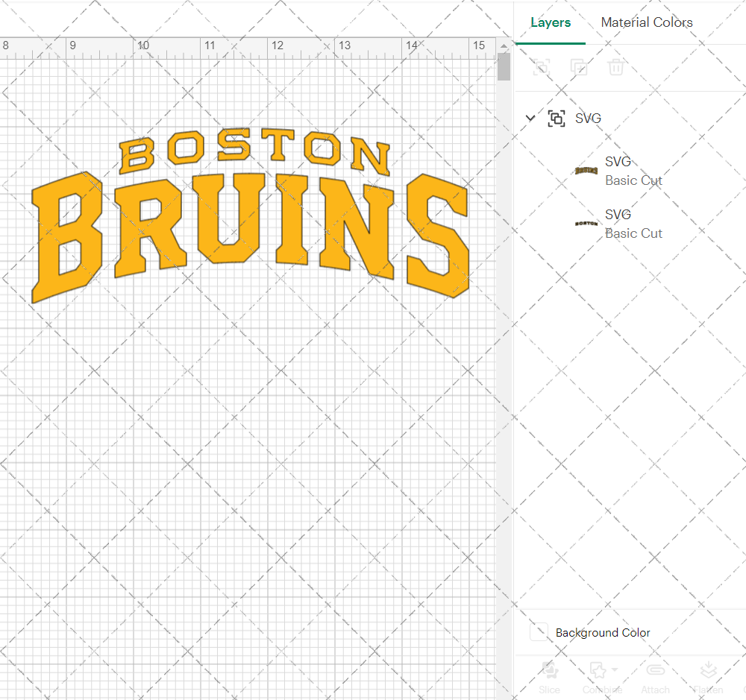Select the Bruins SVG layer thumbnail
Viewport: 746px width, 700px height.
pos(586,170)
